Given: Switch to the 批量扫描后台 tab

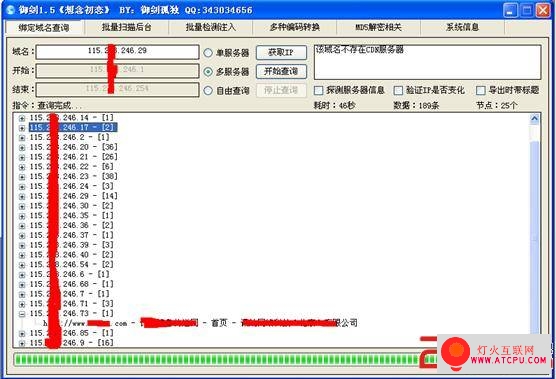Looking at the screenshot, I should tap(127, 27).
